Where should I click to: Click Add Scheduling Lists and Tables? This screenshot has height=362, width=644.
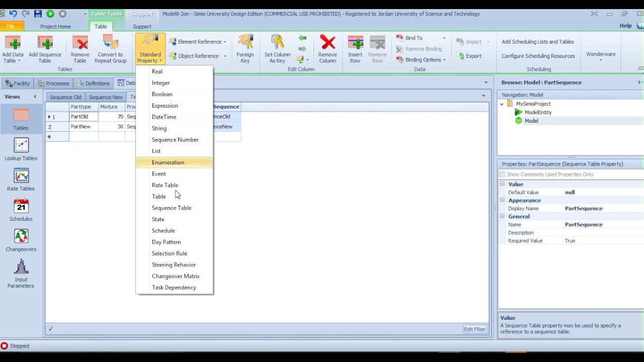[537, 42]
